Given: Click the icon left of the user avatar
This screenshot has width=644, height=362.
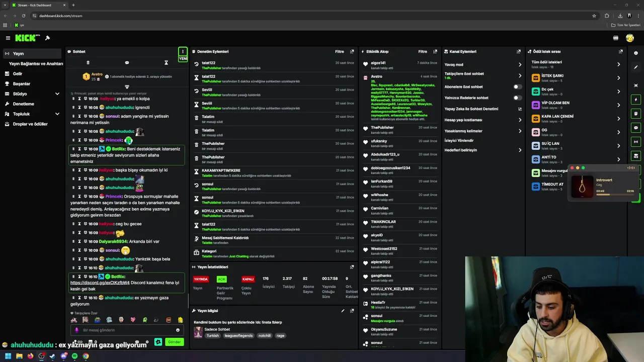Looking at the screenshot, I should [x=616, y=38].
